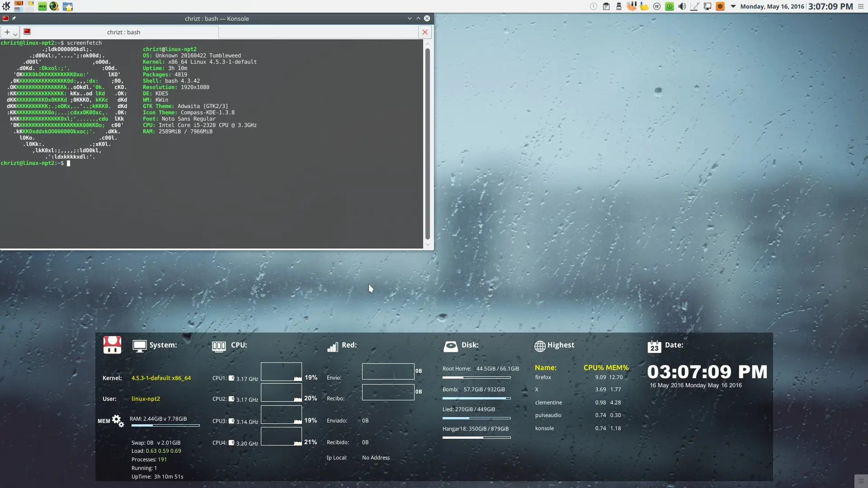The width and height of the screenshot is (868, 488).
Task: Click the yellow pinned-note tray icon
Action: [644, 6]
